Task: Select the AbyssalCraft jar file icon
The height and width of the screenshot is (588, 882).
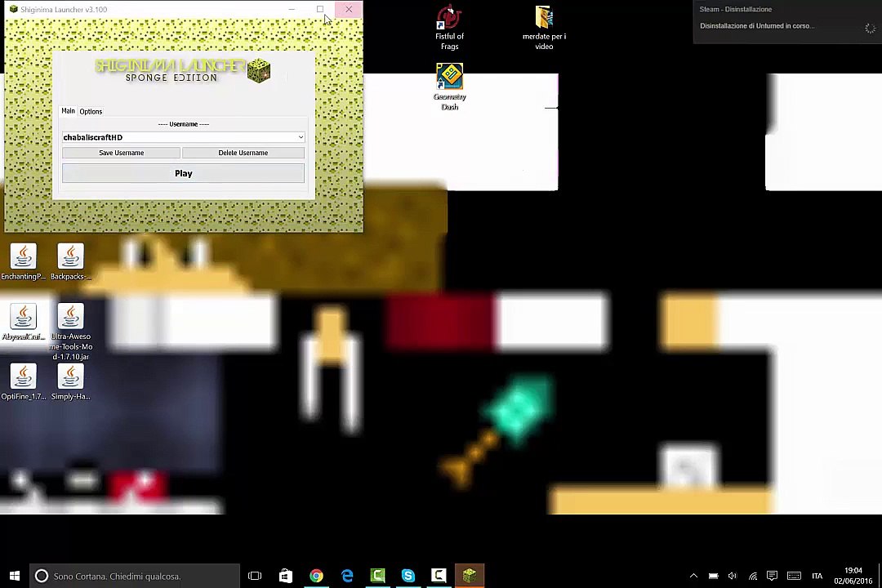Action: (x=23, y=322)
